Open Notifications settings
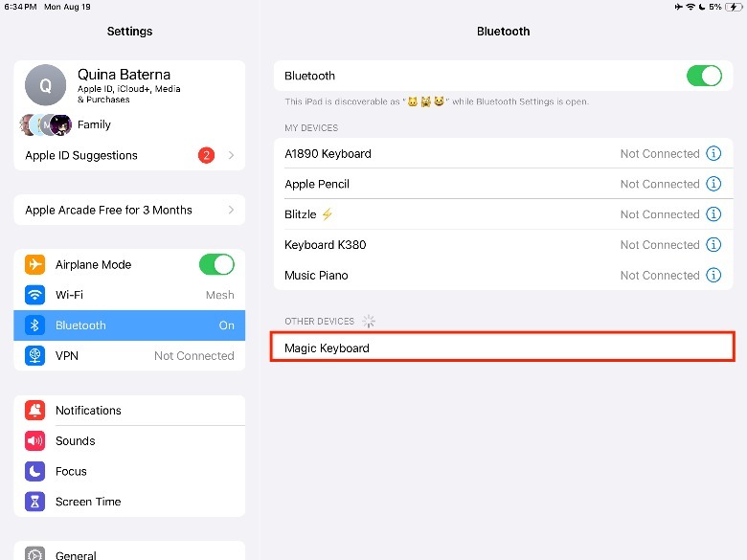Image resolution: width=747 pixels, height=560 pixels. tap(129, 410)
